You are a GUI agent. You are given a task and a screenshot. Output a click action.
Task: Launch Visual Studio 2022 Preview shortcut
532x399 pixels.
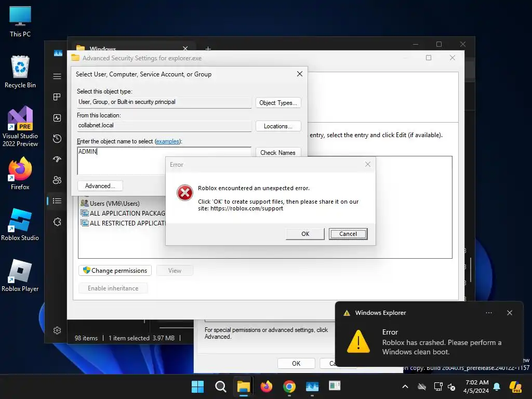tap(20, 126)
